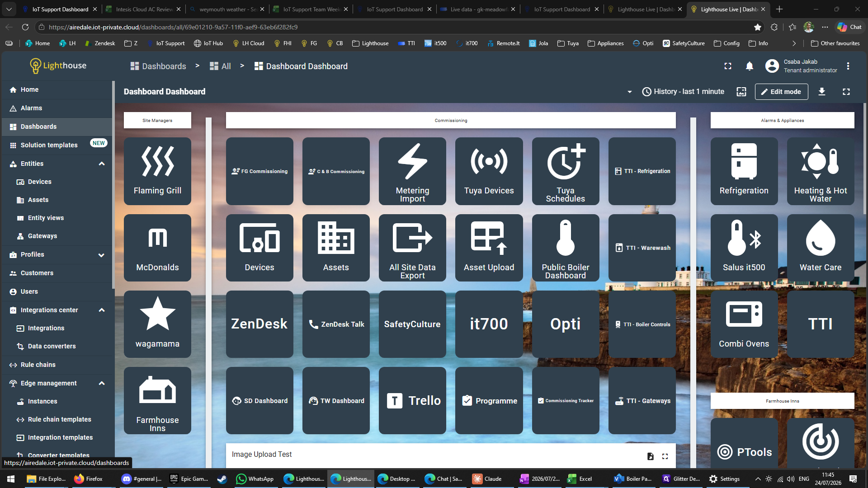
Task: Toggle fullscreen mode in the top header
Action: point(728,66)
